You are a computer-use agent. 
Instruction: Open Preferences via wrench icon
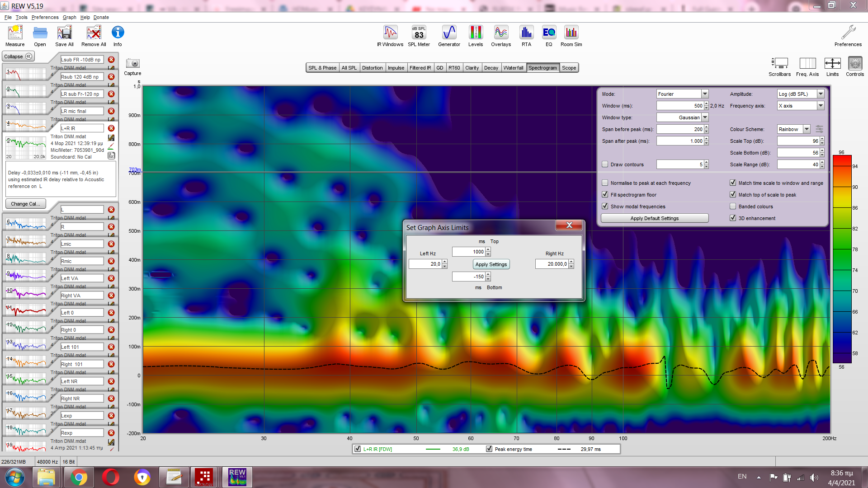point(848,36)
